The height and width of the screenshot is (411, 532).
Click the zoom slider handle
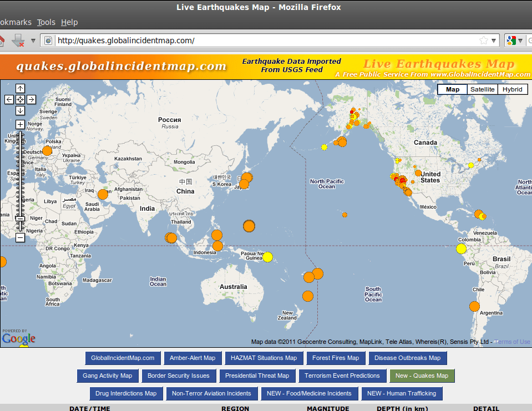21,219
